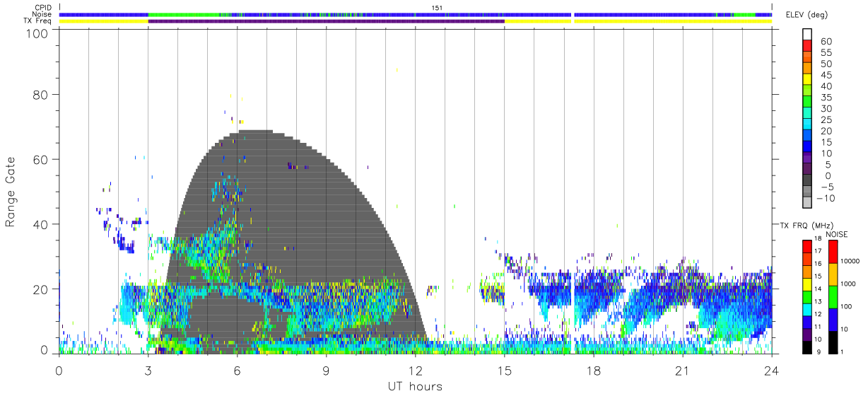Screen dimensions: 868x401
Task: Click the "Noise" row label above the plot
Action: click(x=43, y=14)
